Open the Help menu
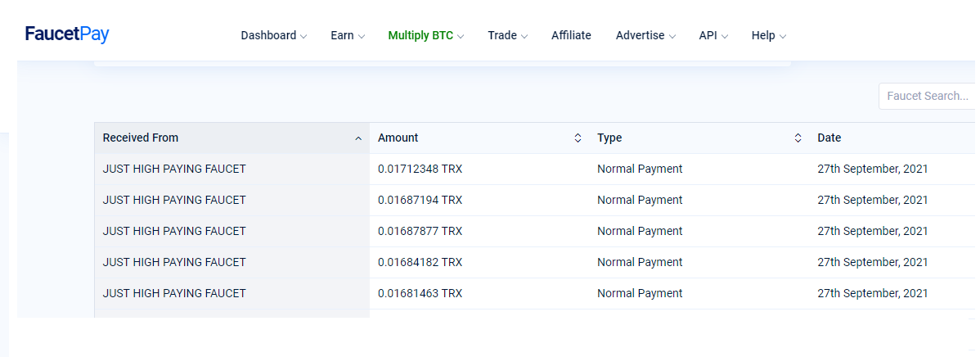Screen dimensions: 980x357 pyautogui.click(x=769, y=36)
